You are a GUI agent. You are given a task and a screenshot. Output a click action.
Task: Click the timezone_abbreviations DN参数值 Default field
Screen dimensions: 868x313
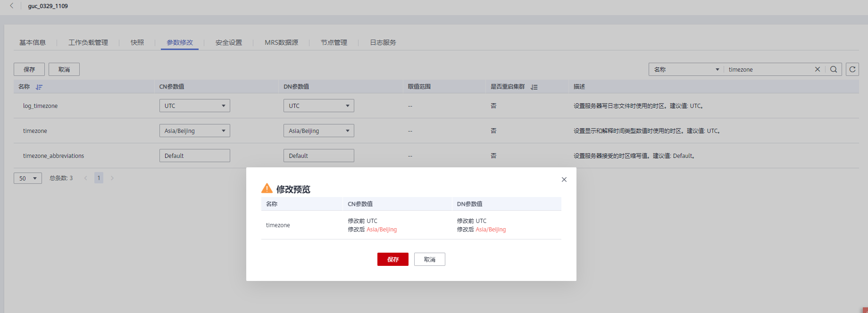point(319,156)
